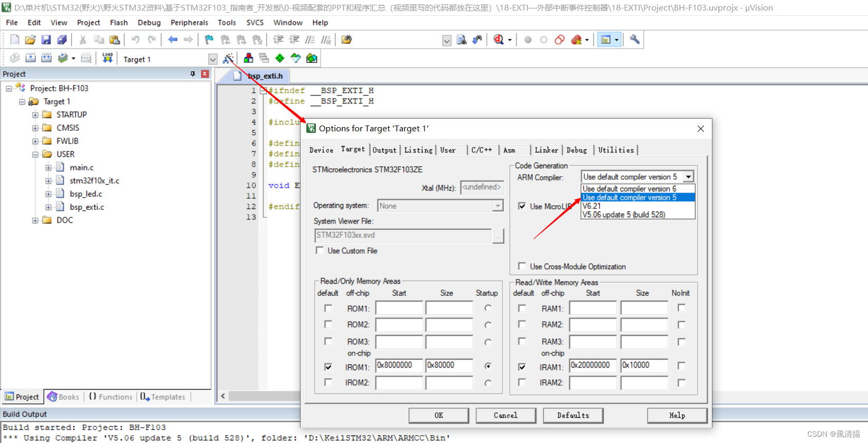
Task: Open the Target 1 selection dropdown
Action: pos(213,59)
